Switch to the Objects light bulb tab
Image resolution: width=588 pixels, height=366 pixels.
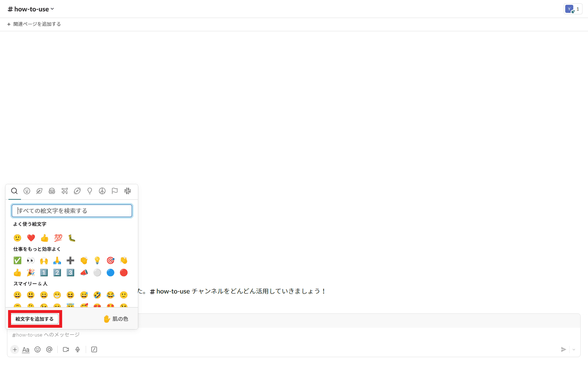coord(90,191)
